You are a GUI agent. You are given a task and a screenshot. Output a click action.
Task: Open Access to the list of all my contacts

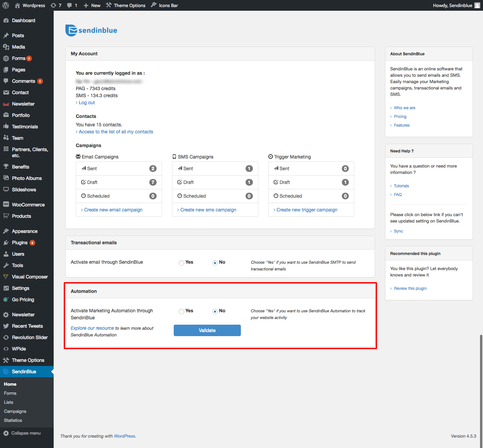click(116, 132)
